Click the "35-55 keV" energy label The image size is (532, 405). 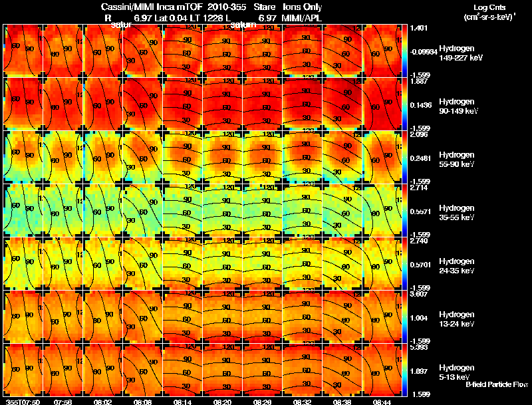tap(456, 217)
